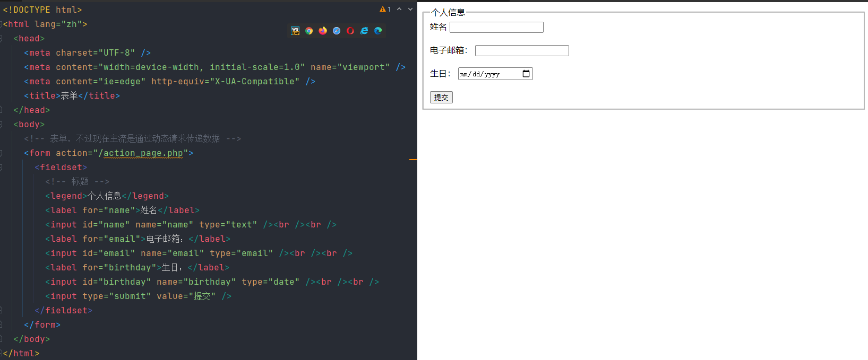Screen dimensions: 868x360
Task: Click the 电子邮箱 label in the preview
Action: 449,50
